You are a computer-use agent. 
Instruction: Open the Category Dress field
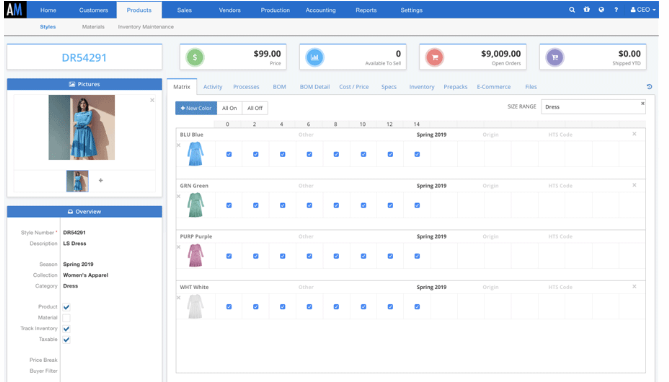(70, 286)
